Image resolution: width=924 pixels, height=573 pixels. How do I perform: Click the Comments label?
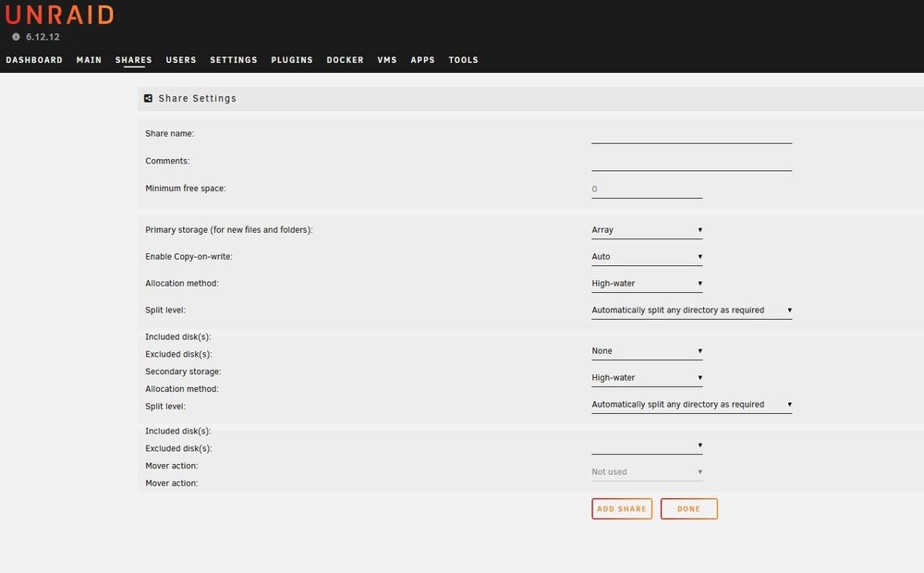tap(166, 160)
